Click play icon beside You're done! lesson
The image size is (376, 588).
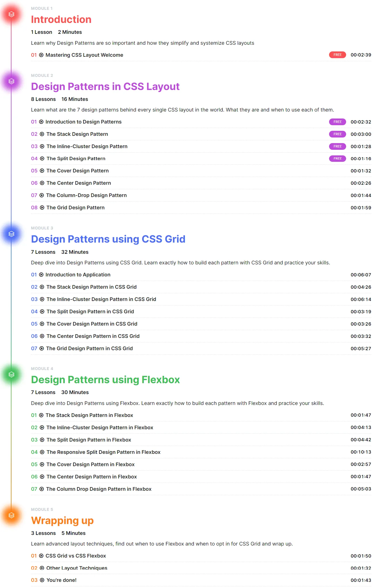[42, 580]
